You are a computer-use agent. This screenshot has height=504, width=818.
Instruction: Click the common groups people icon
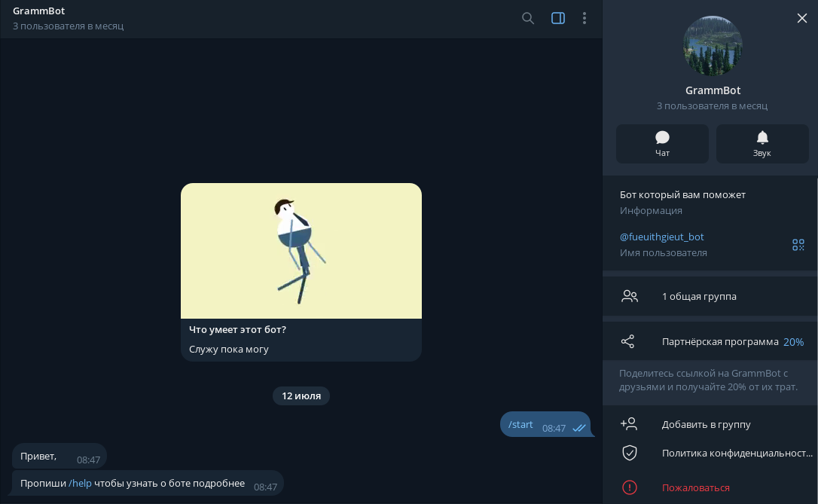630,296
